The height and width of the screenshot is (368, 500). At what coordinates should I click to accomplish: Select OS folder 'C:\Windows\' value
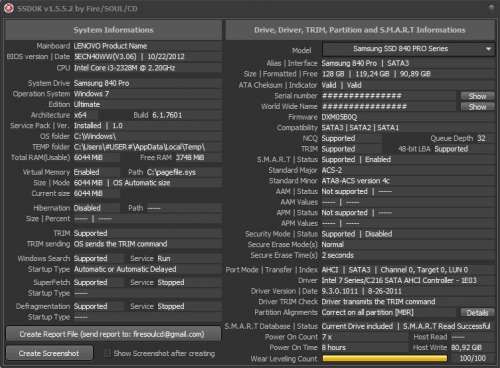point(95,136)
